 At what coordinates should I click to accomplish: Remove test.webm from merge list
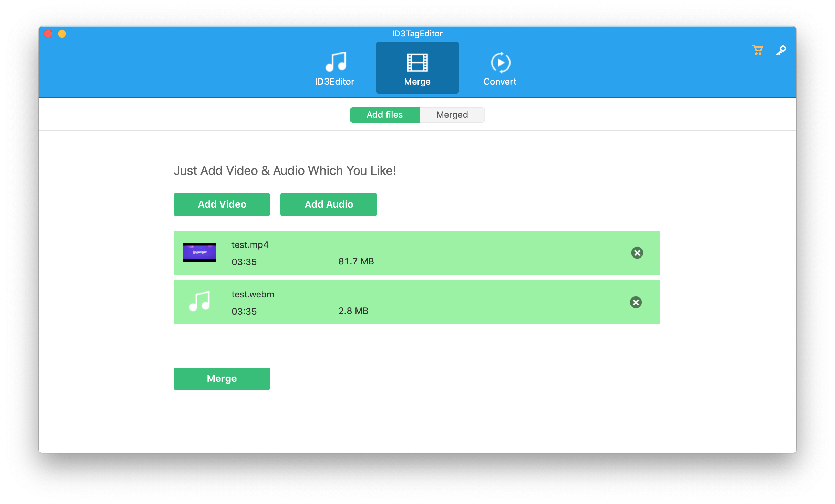coord(637,302)
